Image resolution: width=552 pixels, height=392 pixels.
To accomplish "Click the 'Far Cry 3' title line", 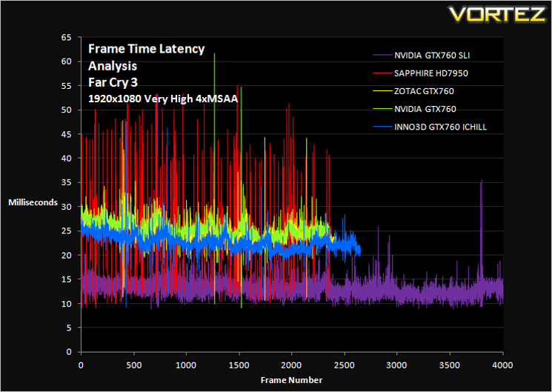I will click(x=113, y=82).
